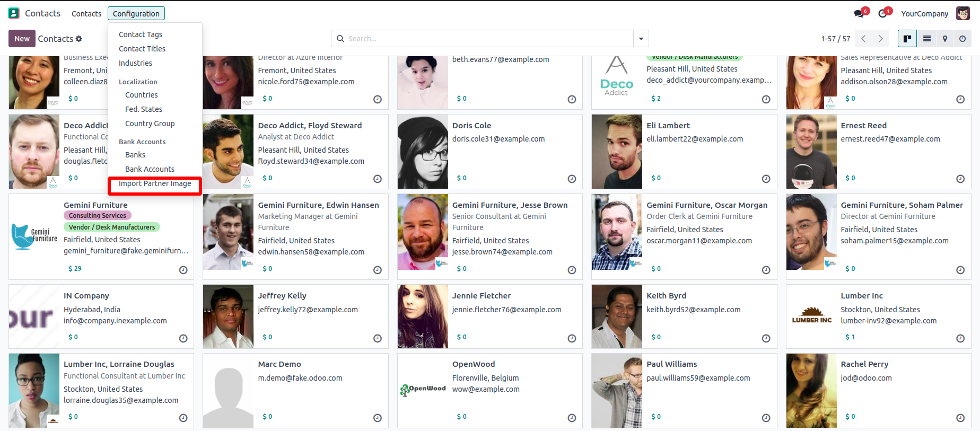The height and width of the screenshot is (431, 980).
Task: Click the New contact button
Action: [x=22, y=39]
